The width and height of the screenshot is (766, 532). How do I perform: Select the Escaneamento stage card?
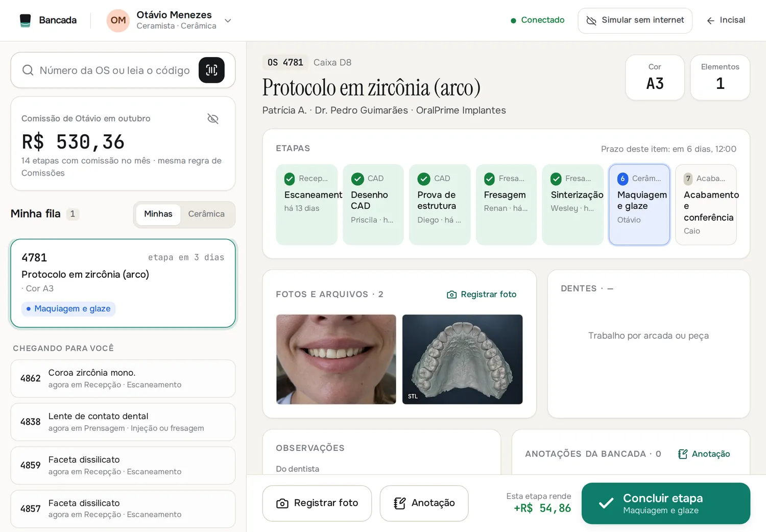(307, 205)
